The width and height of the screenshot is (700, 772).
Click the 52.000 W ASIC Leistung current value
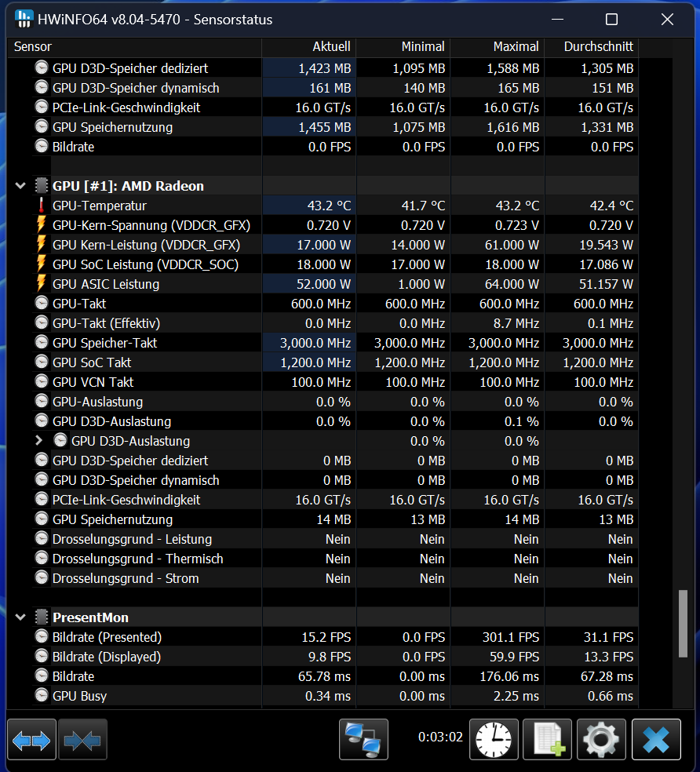[x=323, y=284]
